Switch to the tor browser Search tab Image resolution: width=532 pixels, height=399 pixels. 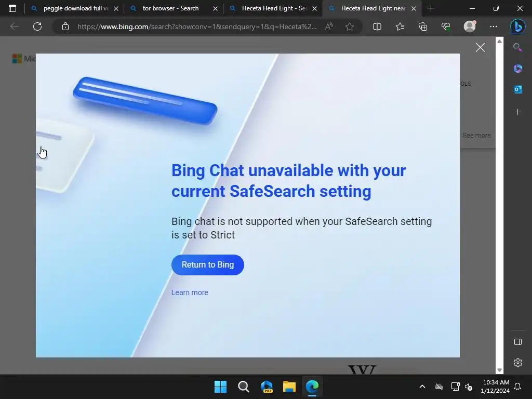[x=174, y=8]
